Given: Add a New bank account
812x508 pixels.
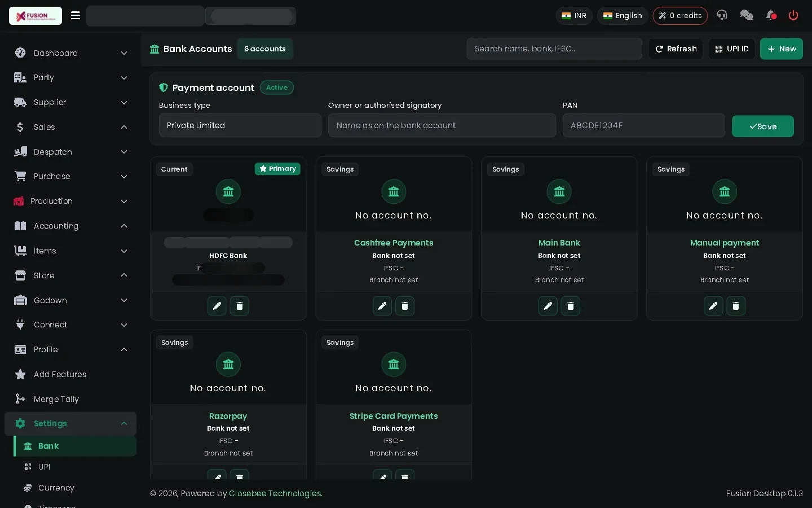Looking at the screenshot, I should tap(782, 49).
